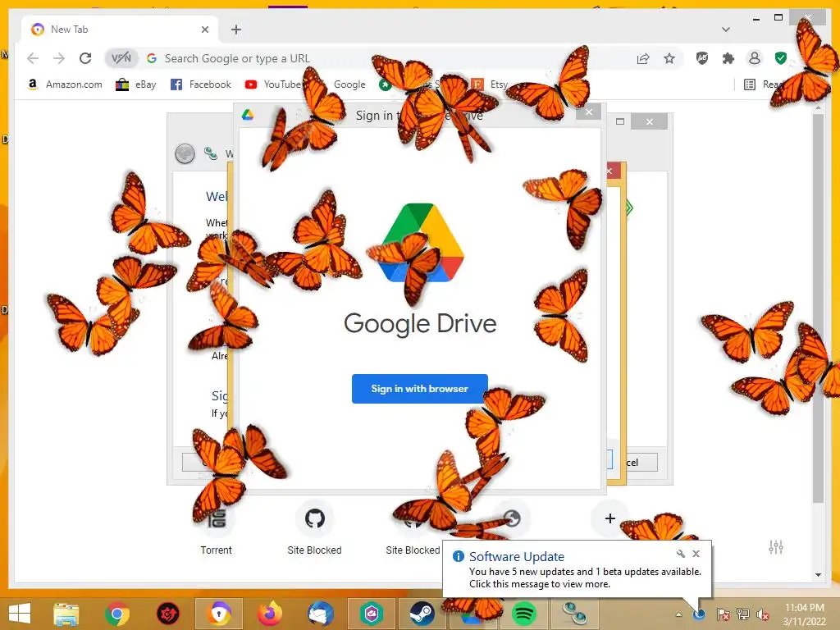The width and height of the screenshot is (840, 630).
Task: Open the extensions puzzle piece menu
Action: pos(728,58)
